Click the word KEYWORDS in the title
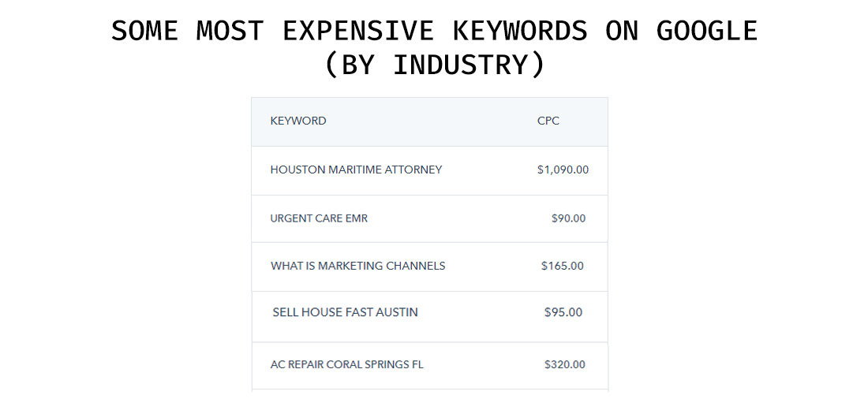 520,31
